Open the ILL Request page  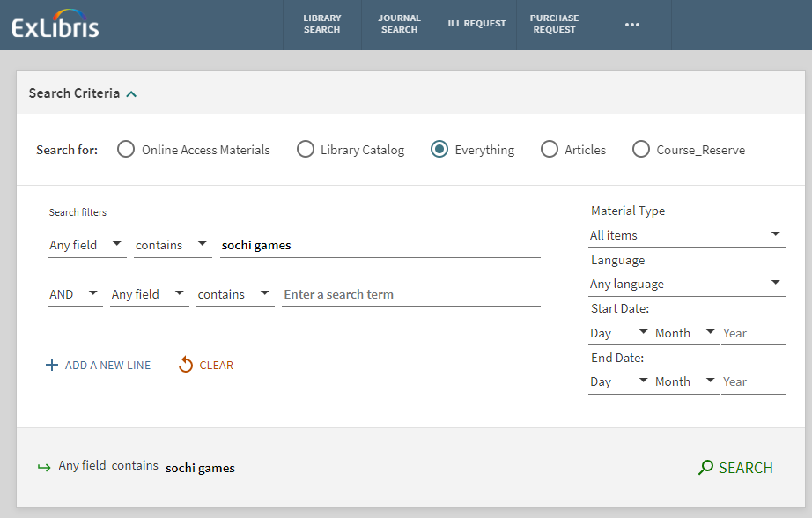[476, 25]
